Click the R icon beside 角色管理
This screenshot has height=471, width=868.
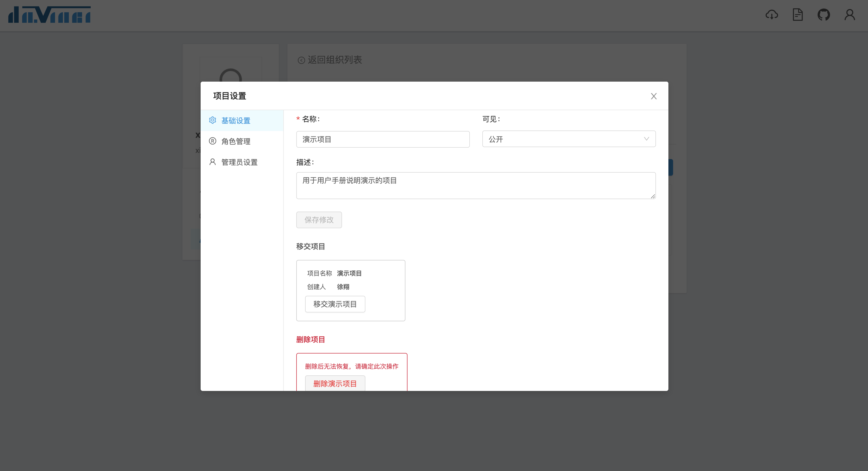pos(213,141)
